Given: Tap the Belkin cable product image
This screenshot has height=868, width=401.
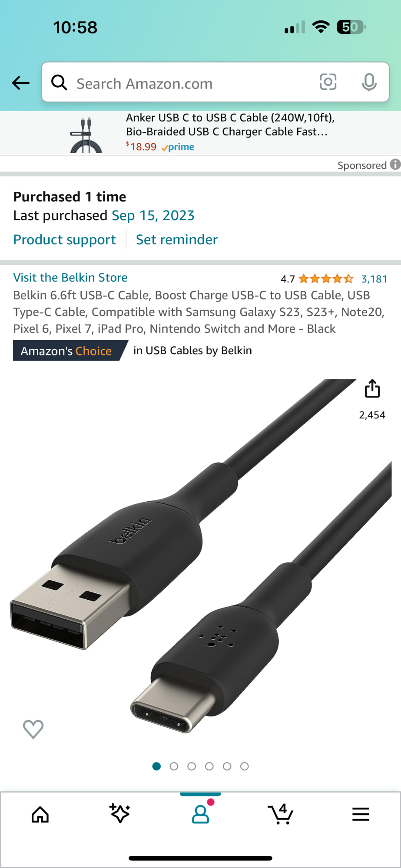Looking at the screenshot, I should (200, 556).
